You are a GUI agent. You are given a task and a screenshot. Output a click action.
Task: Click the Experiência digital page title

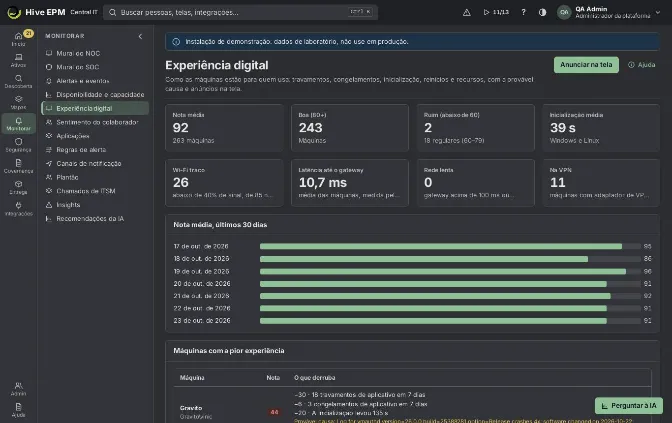217,65
